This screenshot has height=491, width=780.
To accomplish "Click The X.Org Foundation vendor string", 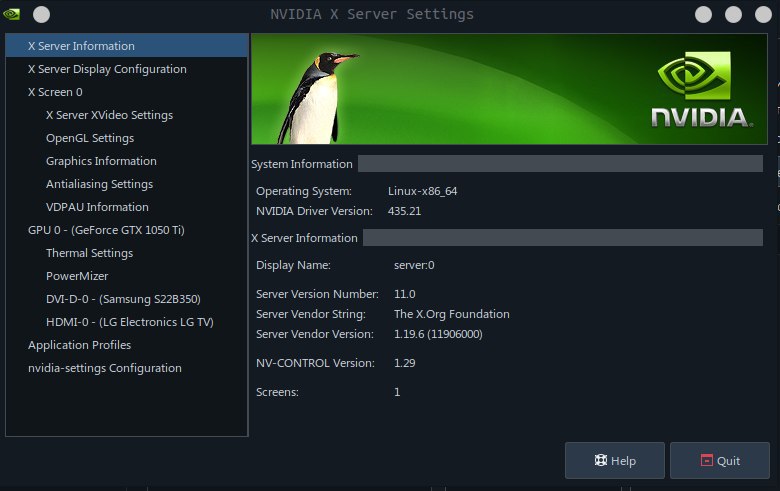I will coord(452,314).
